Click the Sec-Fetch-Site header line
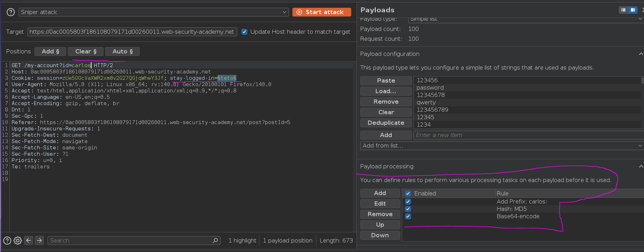 (54, 148)
